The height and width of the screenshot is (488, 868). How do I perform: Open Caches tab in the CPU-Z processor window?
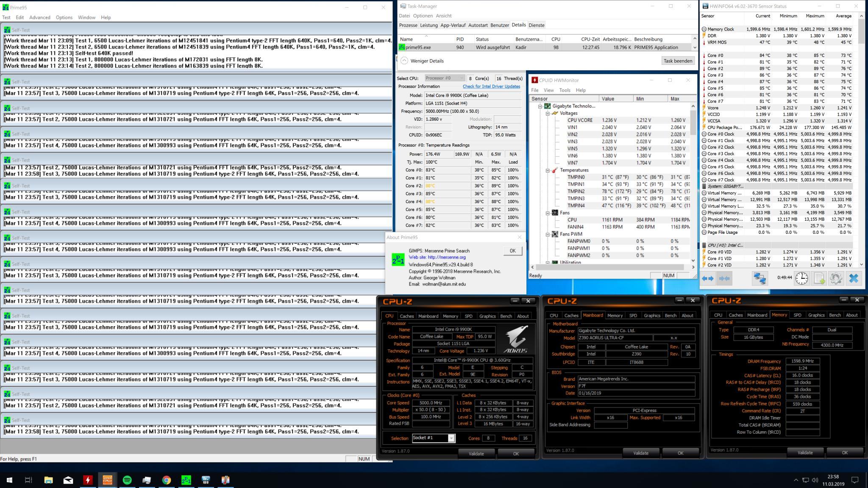coord(406,316)
